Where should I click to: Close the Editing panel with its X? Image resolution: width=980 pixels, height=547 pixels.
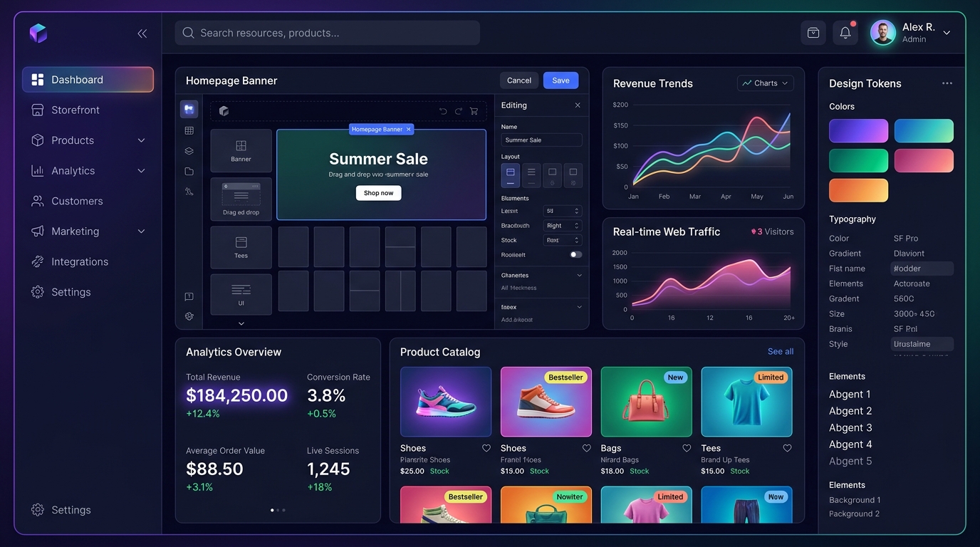578,105
